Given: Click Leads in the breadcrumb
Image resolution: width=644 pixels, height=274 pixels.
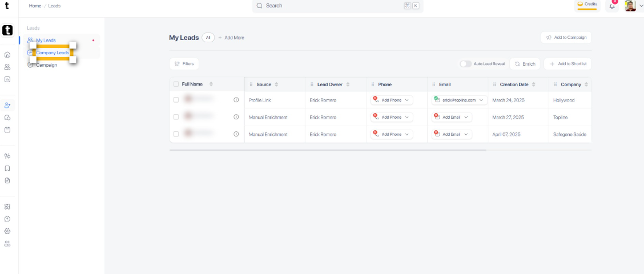Looking at the screenshot, I should pos(54,6).
